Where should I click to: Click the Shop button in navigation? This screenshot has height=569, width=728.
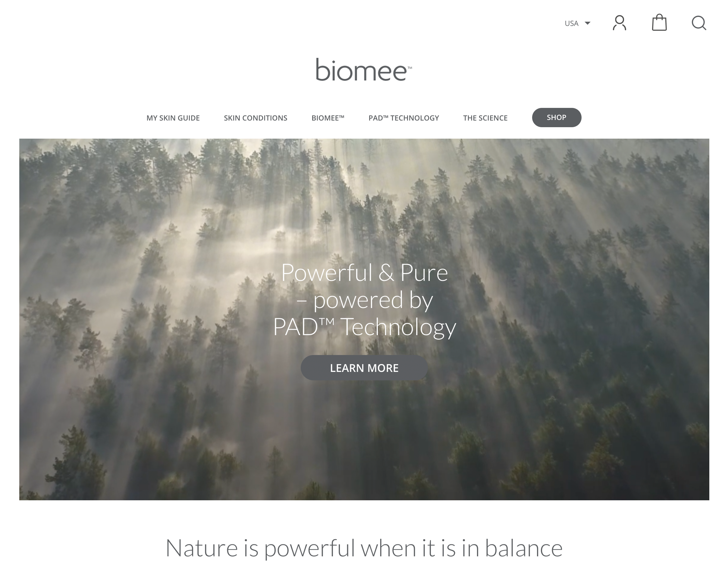pyautogui.click(x=557, y=117)
